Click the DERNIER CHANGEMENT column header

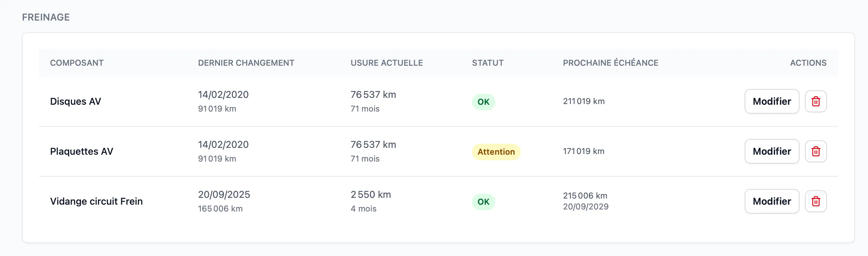coord(246,63)
